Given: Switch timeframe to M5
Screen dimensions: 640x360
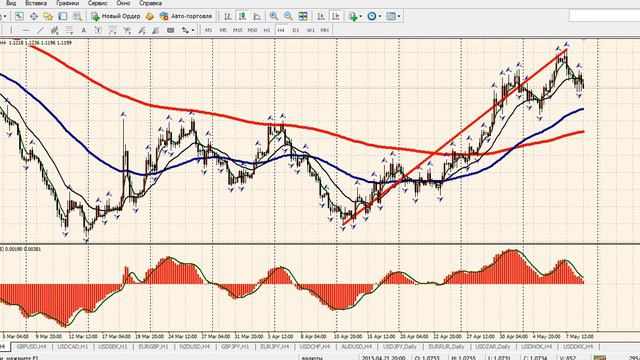Looking at the screenshot, I should (223, 30).
